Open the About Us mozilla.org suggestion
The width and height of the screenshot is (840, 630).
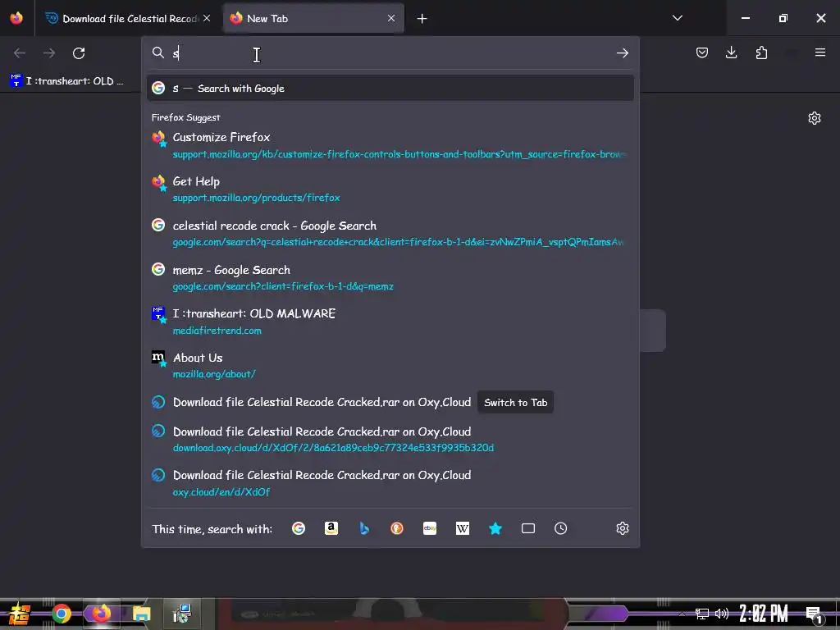(390, 365)
